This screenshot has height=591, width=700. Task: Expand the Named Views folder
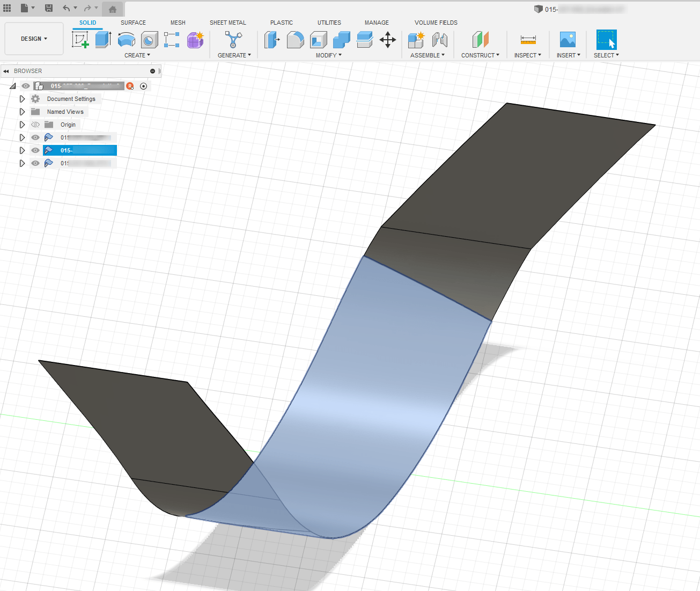(22, 111)
